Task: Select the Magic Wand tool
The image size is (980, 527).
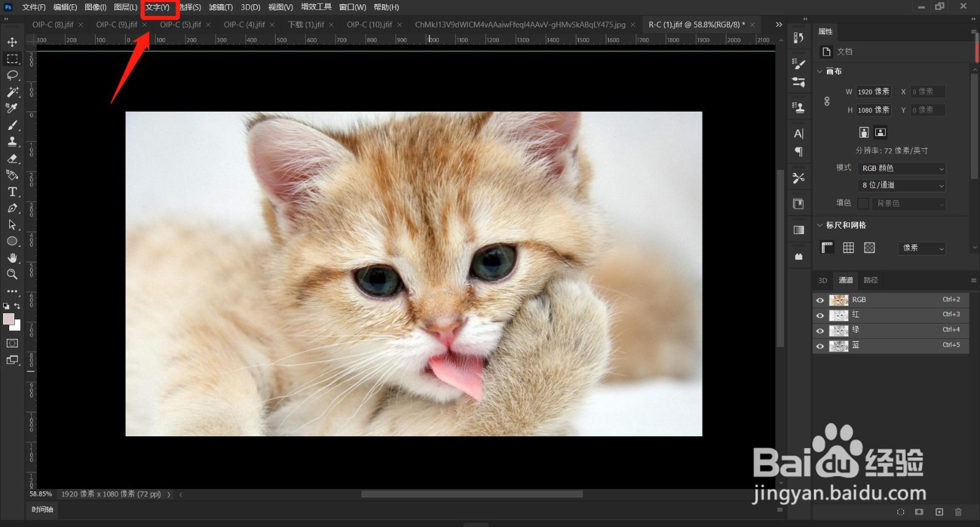Action: 12,92
